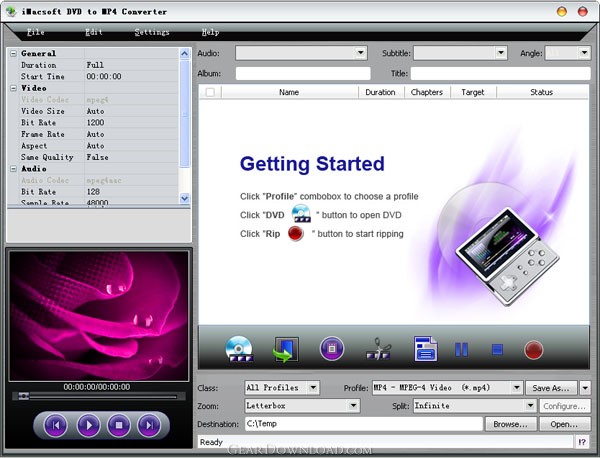The width and height of the screenshot is (600, 458).
Task: Open the Help menu
Action: (210, 32)
